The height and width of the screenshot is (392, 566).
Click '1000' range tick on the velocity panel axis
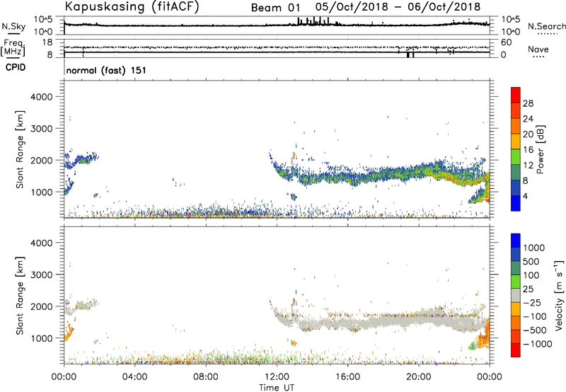[x=41, y=338]
